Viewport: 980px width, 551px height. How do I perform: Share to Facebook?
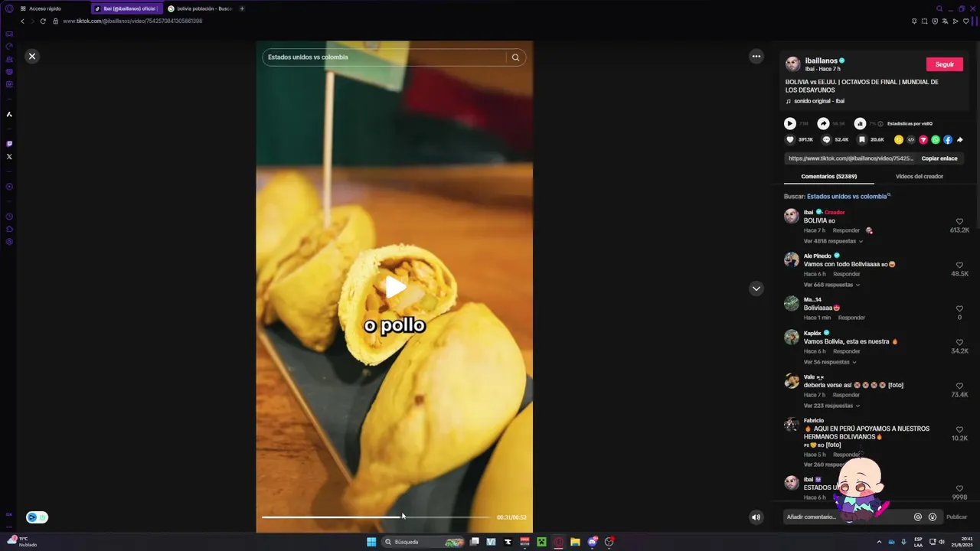point(948,139)
